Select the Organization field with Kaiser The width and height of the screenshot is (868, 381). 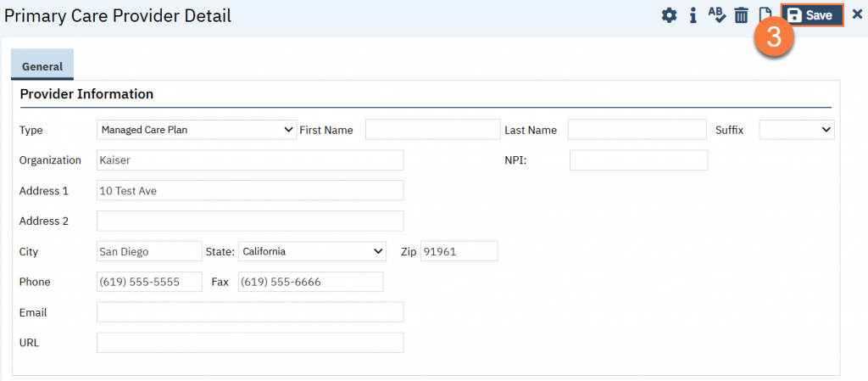click(x=250, y=160)
